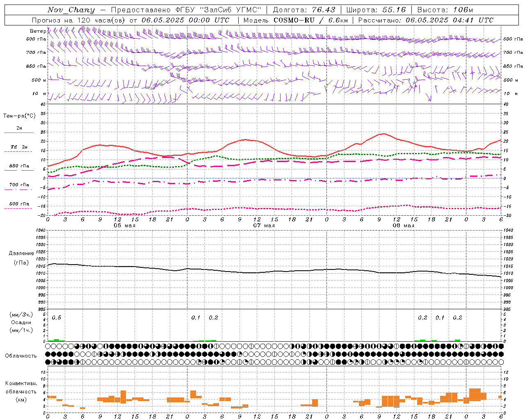This screenshot has height=420, width=525.
Task: Select the longitude value Долгота: 76.43
Action: (304, 10)
